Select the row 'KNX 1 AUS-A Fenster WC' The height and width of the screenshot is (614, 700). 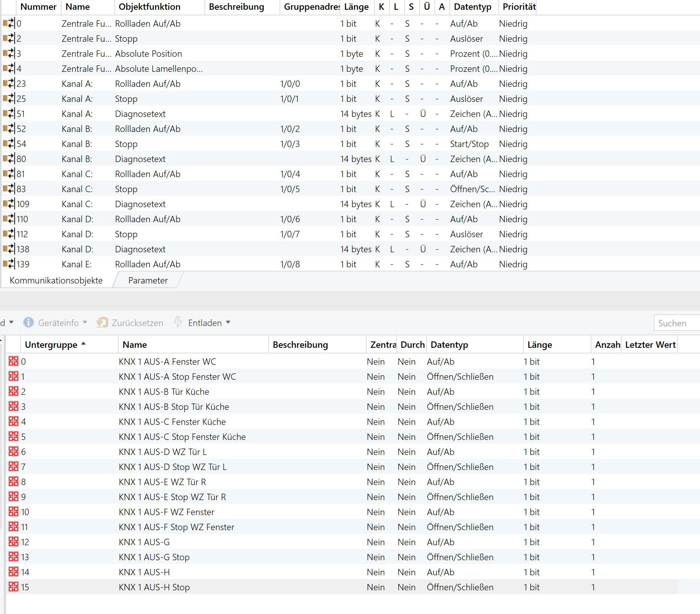342,361
